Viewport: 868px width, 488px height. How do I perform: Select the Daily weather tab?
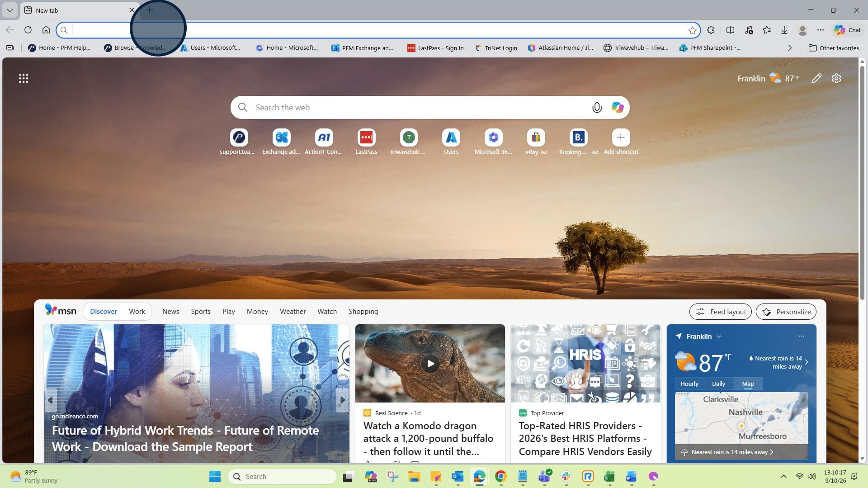[718, 384]
